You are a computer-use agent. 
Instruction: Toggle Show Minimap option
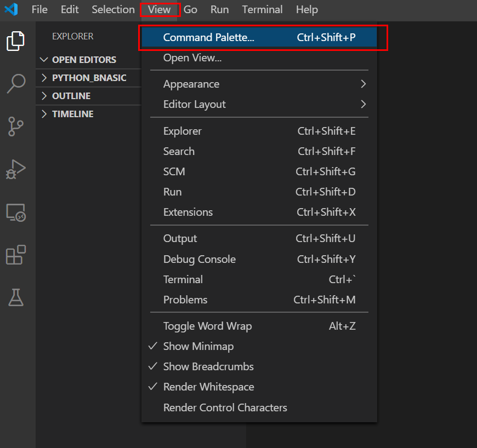click(x=198, y=346)
